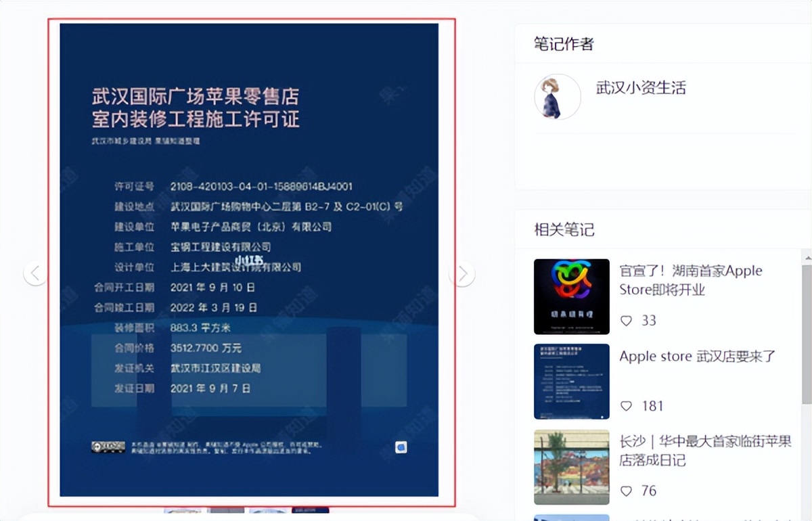Image resolution: width=812 pixels, height=521 pixels.
Task: Click the 笔记作者 section label
Action: (x=564, y=43)
